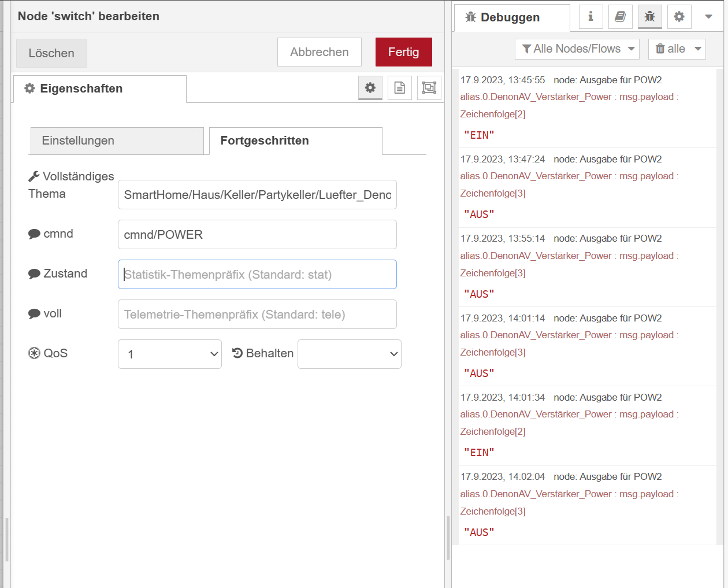Select debug message from 13:45:55

pos(587,108)
